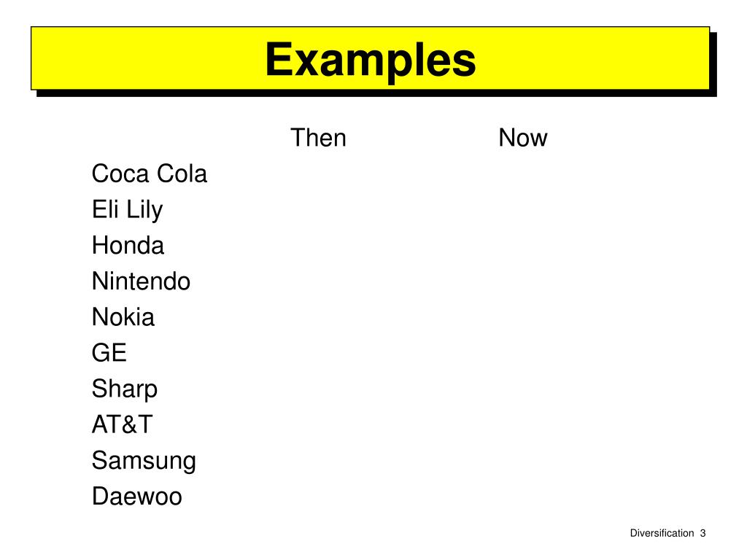Click the black shadow under title banner
Screen dimensions: 747x560
click(376, 93)
